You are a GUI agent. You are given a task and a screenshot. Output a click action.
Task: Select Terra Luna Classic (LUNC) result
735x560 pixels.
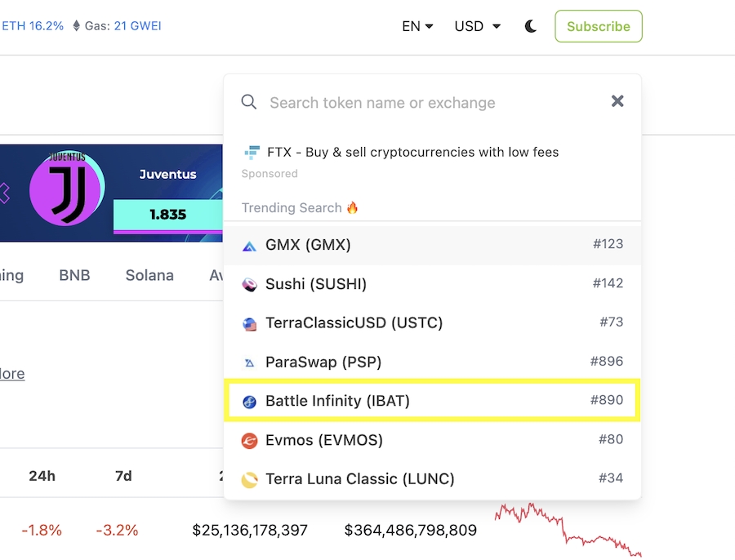[x=432, y=479]
